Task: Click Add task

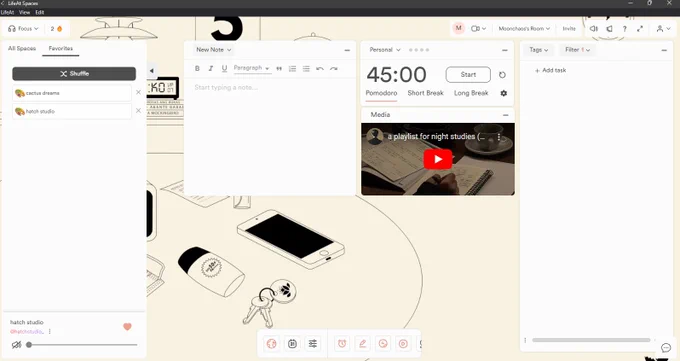Action: (x=550, y=70)
